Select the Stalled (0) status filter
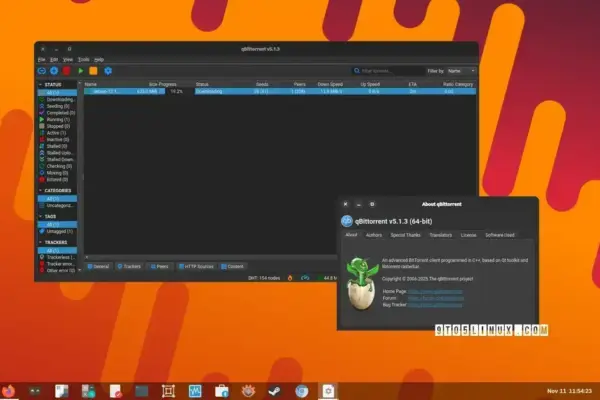 coord(57,146)
